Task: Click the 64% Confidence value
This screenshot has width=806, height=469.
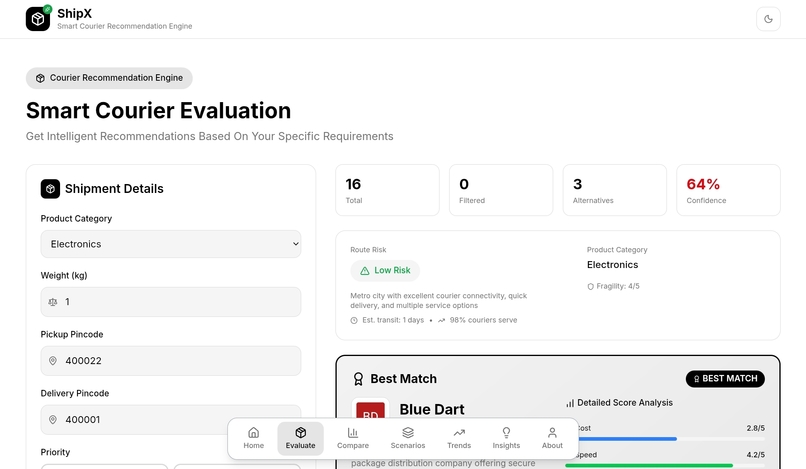Action: tap(703, 184)
